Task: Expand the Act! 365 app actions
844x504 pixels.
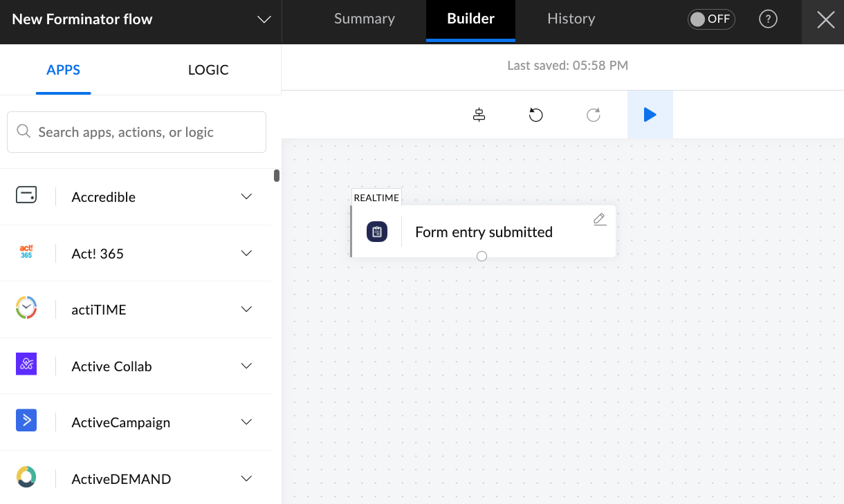Action: pyautogui.click(x=246, y=253)
